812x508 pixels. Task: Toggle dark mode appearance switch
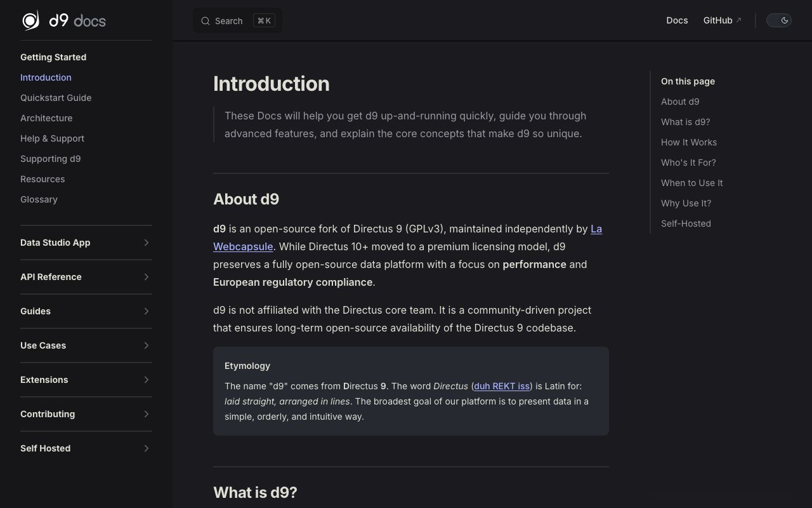point(779,20)
